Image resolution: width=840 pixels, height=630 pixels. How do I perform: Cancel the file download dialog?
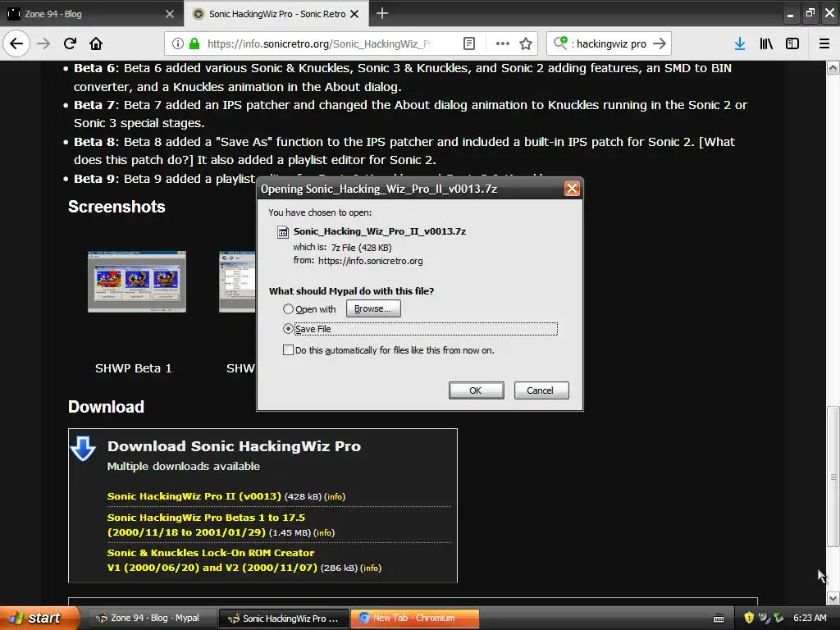pyautogui.click(x=541, y=390)
